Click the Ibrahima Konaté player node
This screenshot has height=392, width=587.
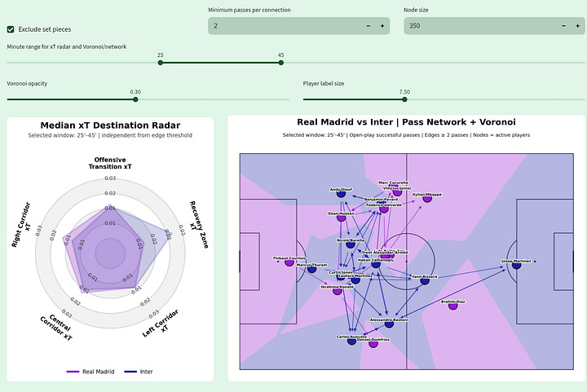pos(338,290)
